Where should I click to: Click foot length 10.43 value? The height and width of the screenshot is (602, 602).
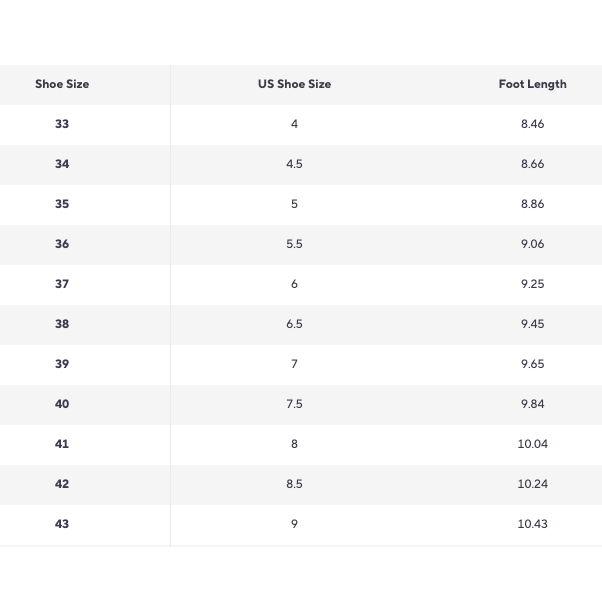tap(532, 524)
